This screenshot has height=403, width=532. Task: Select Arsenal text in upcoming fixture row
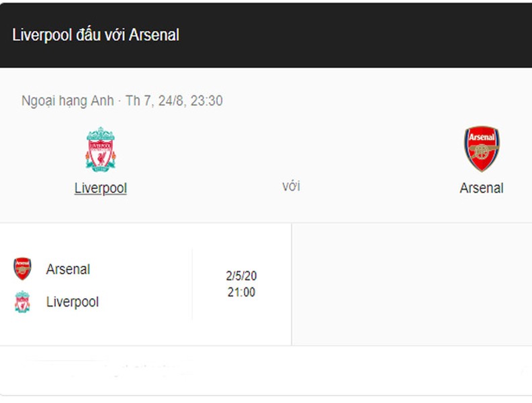[68, 269]
